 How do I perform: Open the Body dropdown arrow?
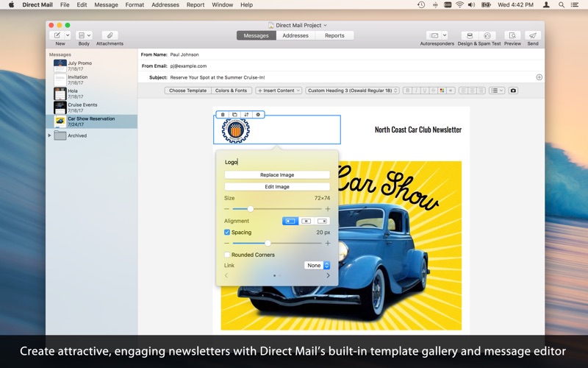(x=89, y=35)
